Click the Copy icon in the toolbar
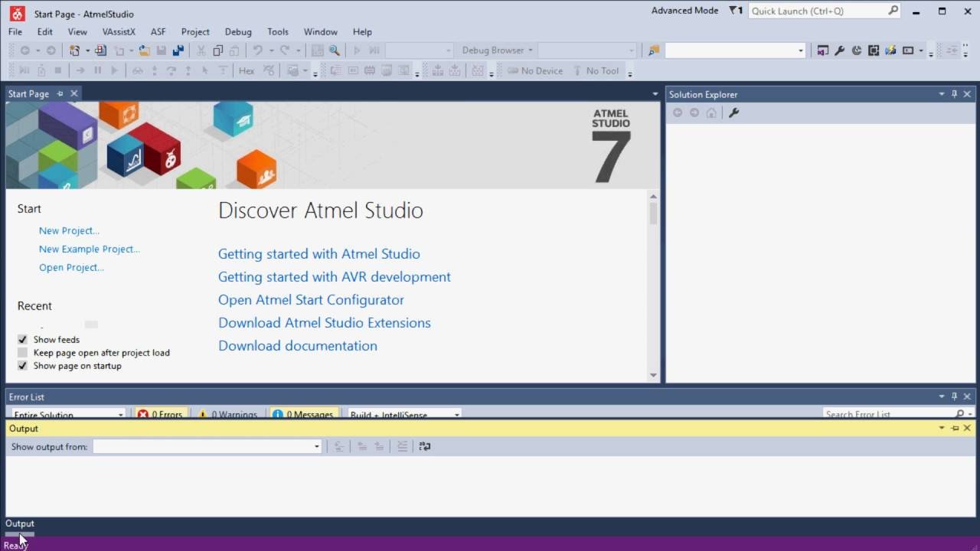Screen dimensions: 980x551 218,51
